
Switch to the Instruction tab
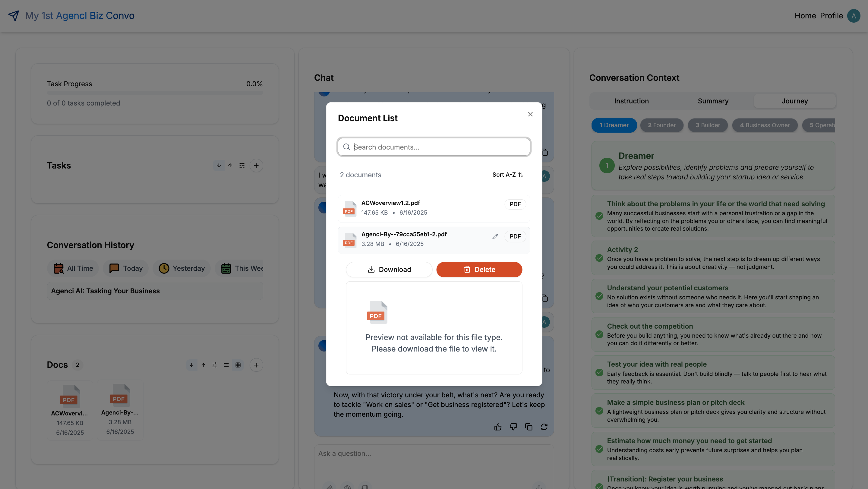click(x=631, y=101)
